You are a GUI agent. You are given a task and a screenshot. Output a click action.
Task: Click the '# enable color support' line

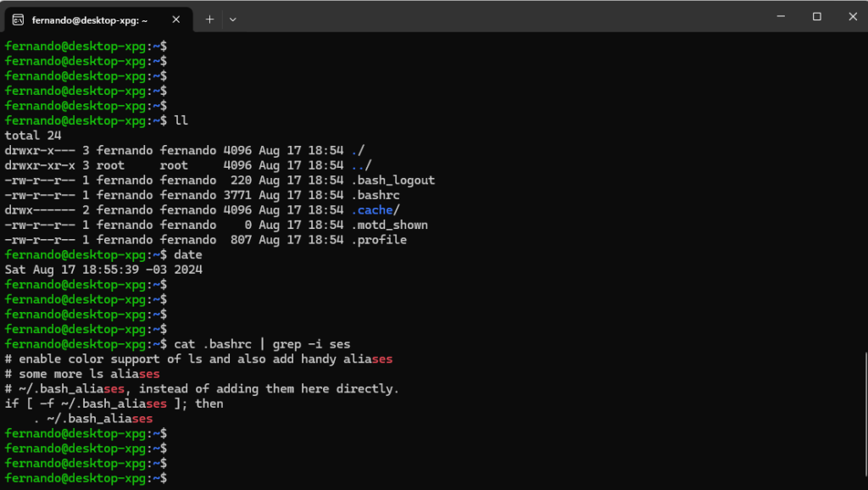pos(198,359)
